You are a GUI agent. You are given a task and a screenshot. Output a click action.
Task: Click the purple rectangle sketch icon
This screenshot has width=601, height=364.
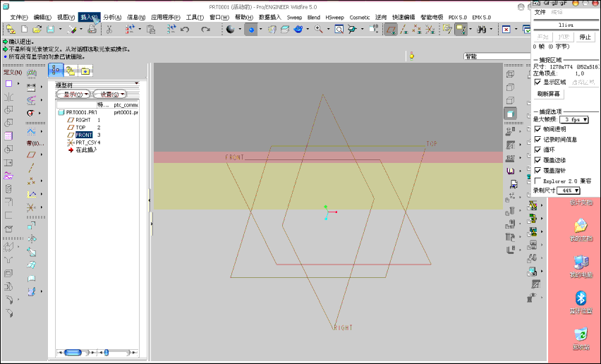[8, 83]
